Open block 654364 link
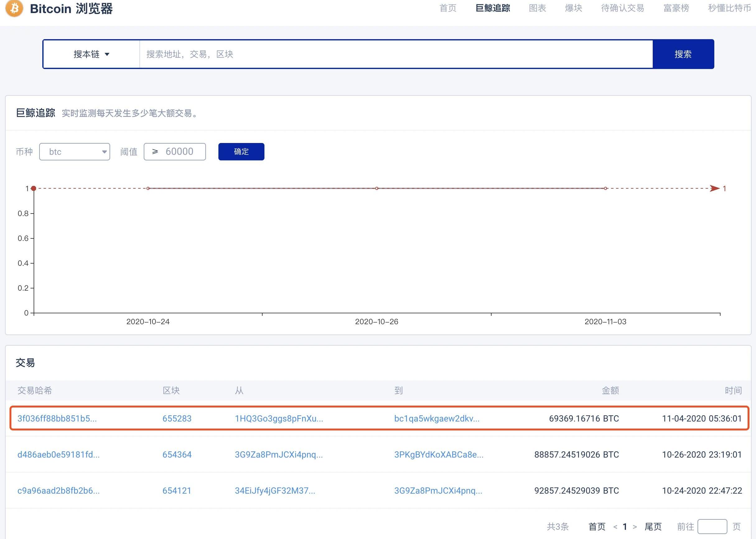The height and width of the screenshot is (539, 756). [177, 455]
